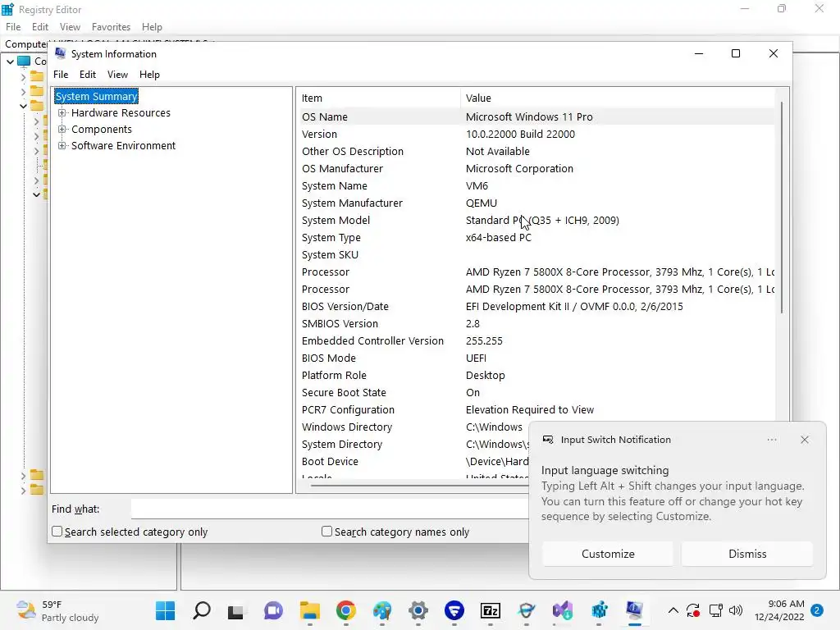The height and width of the screenshot is (630, 840).
Task: Click Registry Editor title bar icon
Action: [7, 9]
